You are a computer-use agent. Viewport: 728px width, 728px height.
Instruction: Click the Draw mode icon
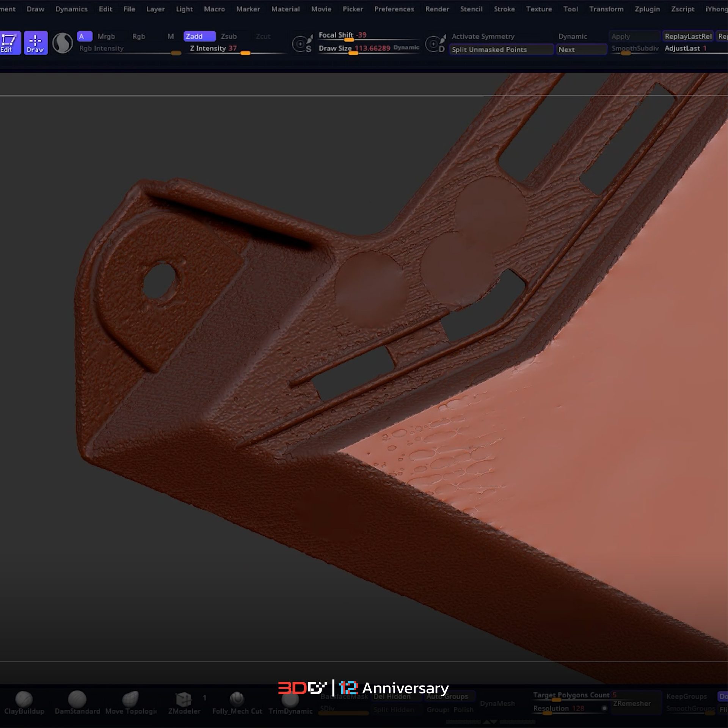pos(36,43)
